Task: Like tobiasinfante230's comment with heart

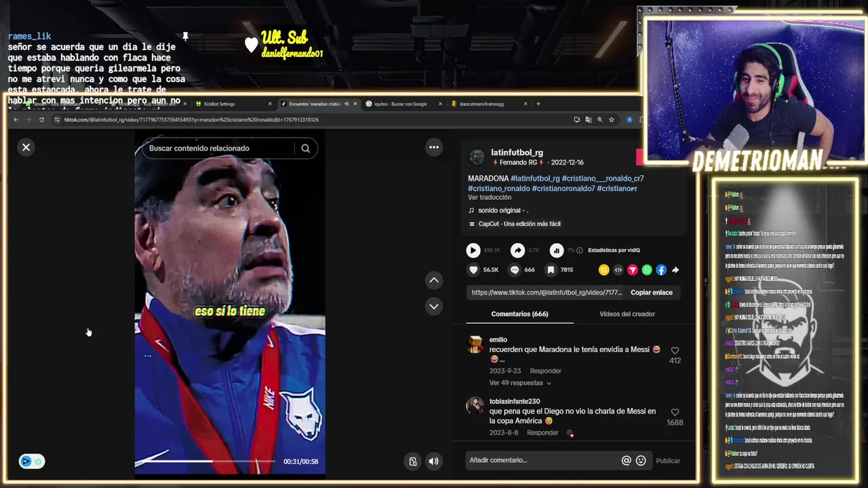Action: tap(675, 412)
